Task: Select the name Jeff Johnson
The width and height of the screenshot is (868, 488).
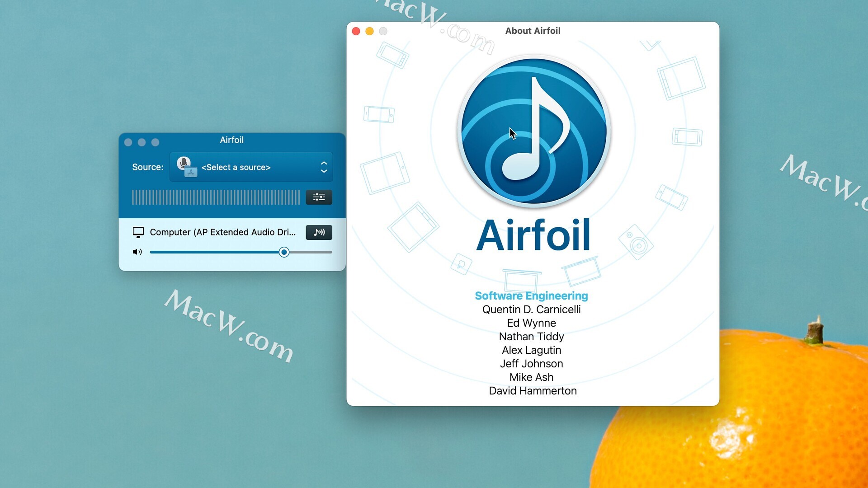Action: tap(531, 364)
